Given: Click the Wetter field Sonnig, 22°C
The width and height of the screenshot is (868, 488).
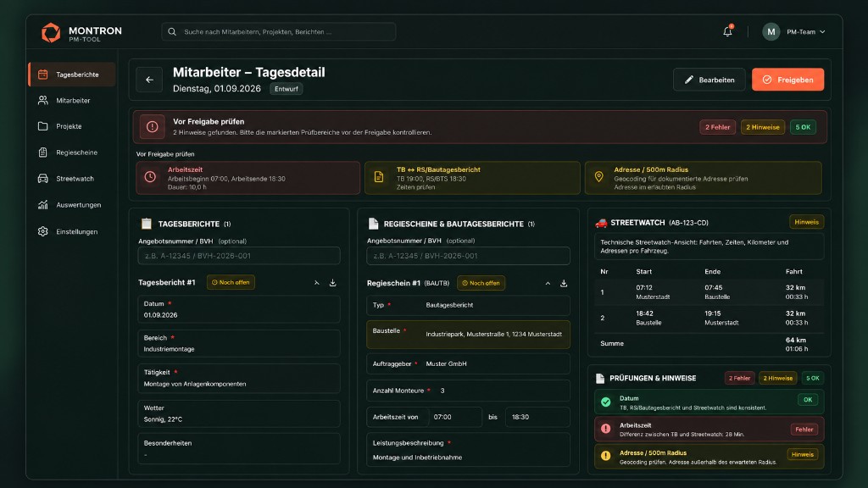Looking at the screenshot, I should (239, 413).
